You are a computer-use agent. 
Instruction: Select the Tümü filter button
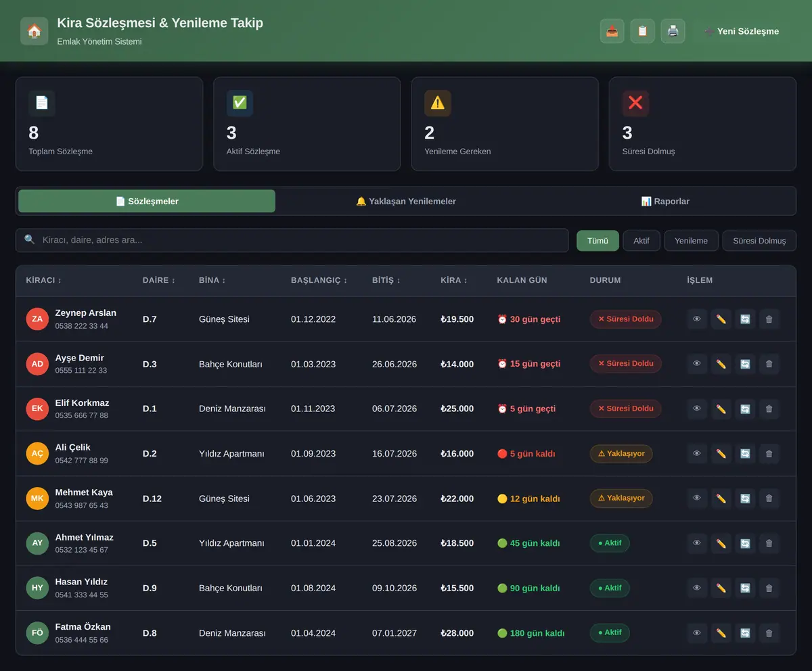[597, 241]
